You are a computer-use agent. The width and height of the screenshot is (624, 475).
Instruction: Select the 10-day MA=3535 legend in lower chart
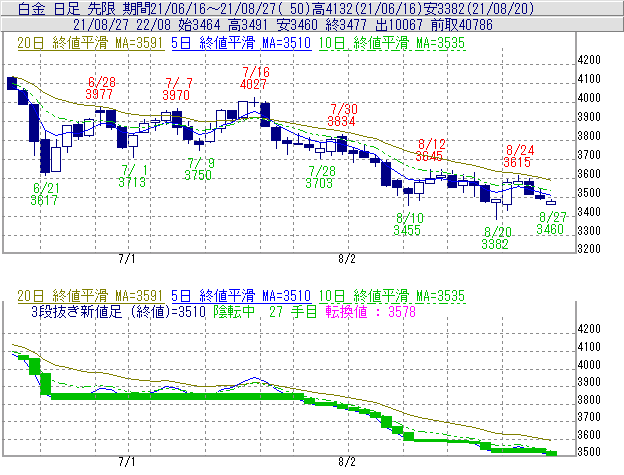click(x=392, y=296)
